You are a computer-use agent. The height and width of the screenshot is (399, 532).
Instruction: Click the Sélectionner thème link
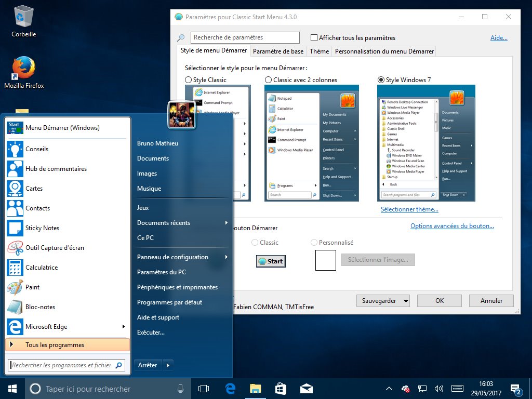(x=410, y=209)
